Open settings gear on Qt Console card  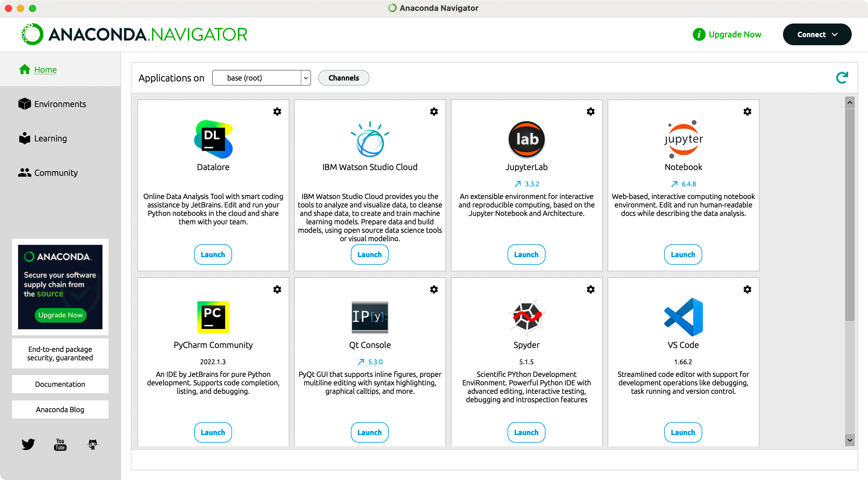(434, 289)
